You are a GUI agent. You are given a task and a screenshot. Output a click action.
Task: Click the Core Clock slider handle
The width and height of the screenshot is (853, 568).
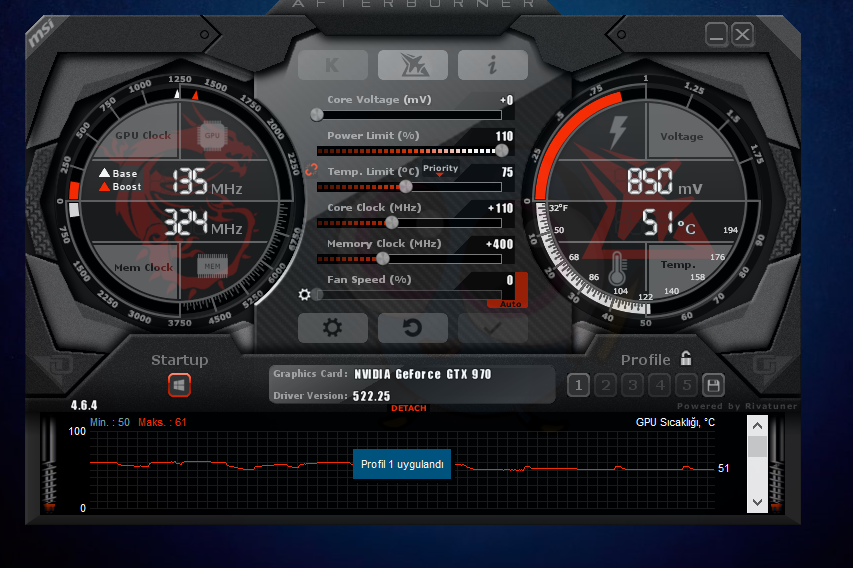[392, 223]
